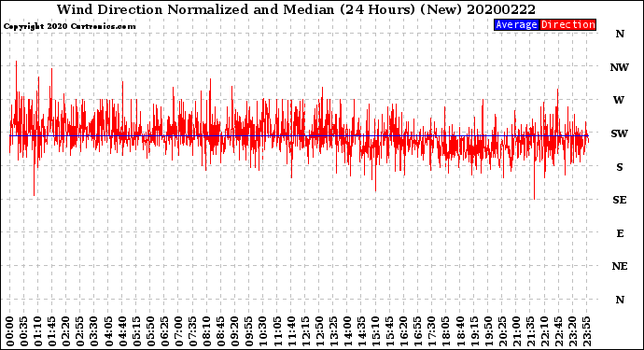Click the Copyright 2020 Cartronics.com text
644x350 pixels.
69,26
